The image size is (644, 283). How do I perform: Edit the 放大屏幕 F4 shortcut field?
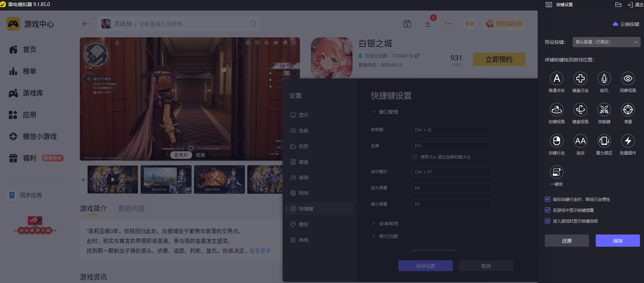(452, 188)
